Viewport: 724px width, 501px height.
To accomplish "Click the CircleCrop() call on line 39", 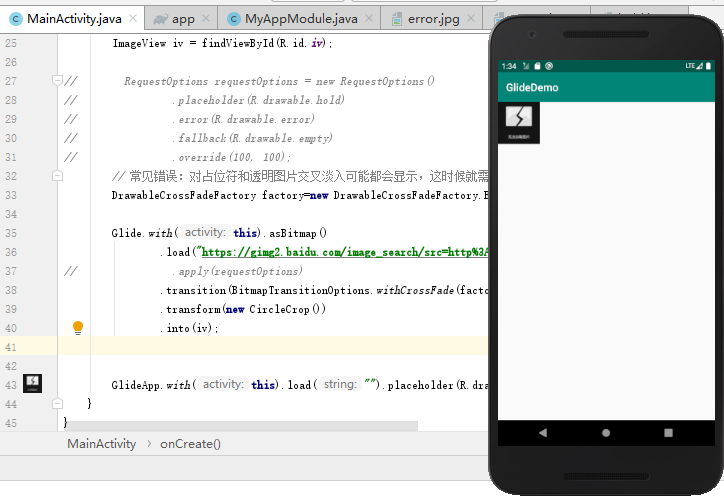I will coord(287,309).
